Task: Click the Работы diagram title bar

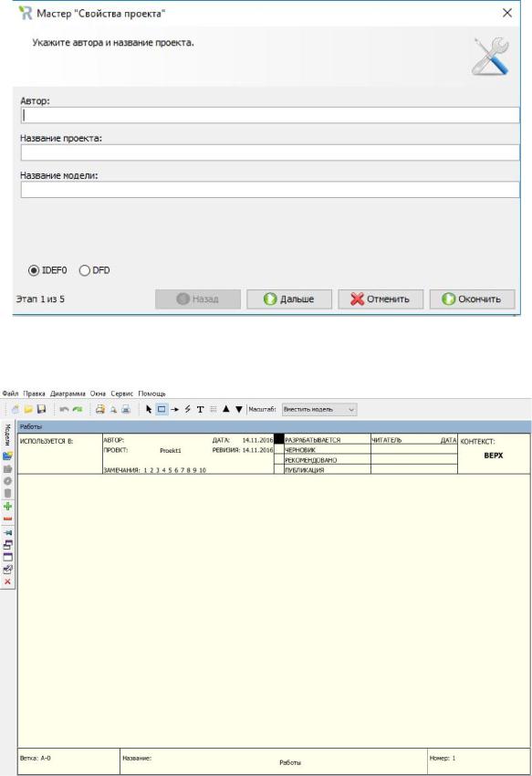Action: (274, 426)
